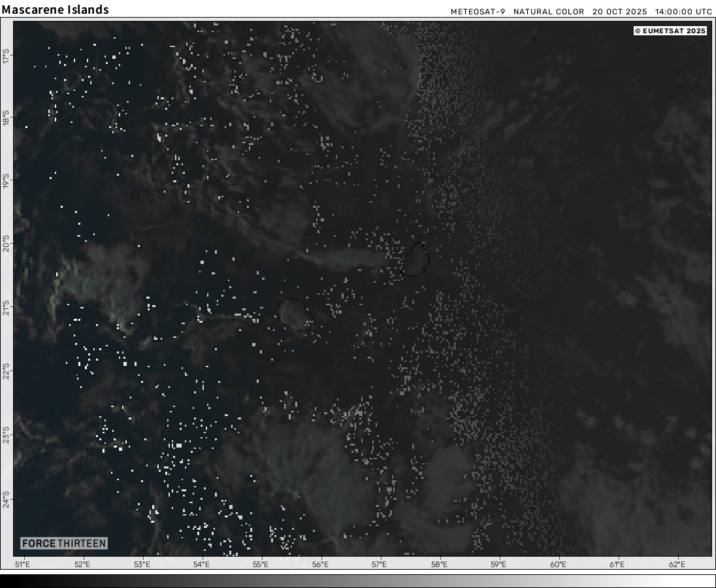This screenshot has height=588, width=716.
Task: Click the black end of grayscale bar
Action: 7,581
